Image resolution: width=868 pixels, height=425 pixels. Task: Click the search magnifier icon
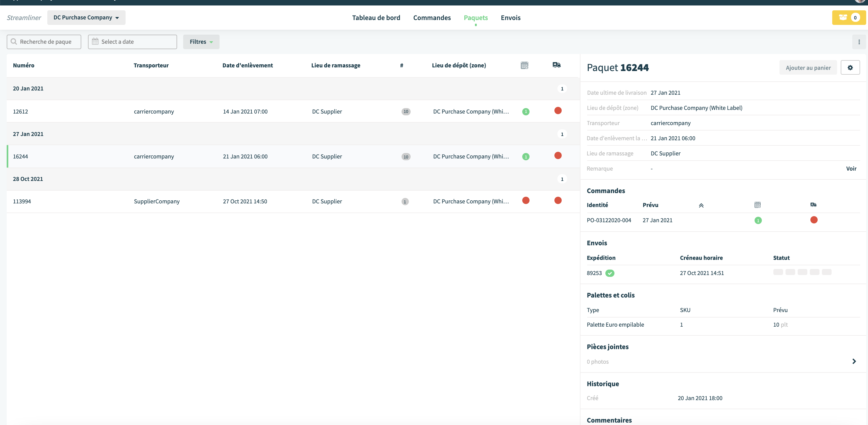14,42
